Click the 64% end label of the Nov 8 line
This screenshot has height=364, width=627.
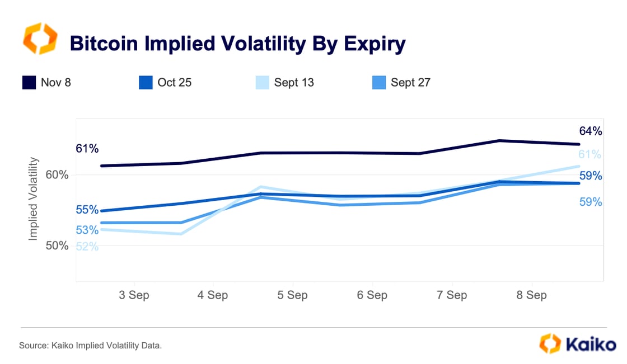[591, 131]
